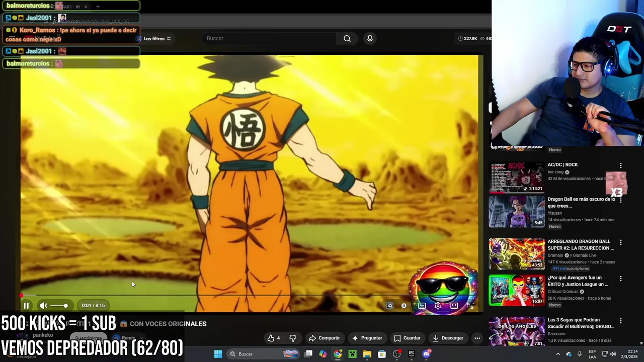
Task: Open options menu for AC/DC | ROCK
Action: tap(621, 165)
